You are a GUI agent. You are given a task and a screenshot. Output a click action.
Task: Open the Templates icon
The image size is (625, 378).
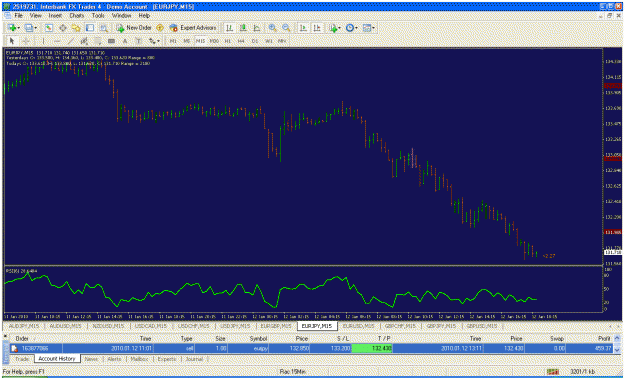[366, 28]
